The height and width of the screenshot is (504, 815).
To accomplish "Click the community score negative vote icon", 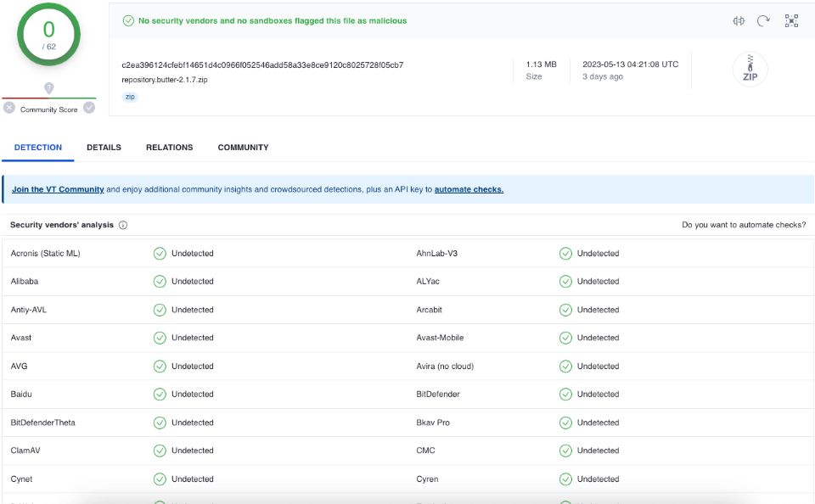I will tap(9, 108).
